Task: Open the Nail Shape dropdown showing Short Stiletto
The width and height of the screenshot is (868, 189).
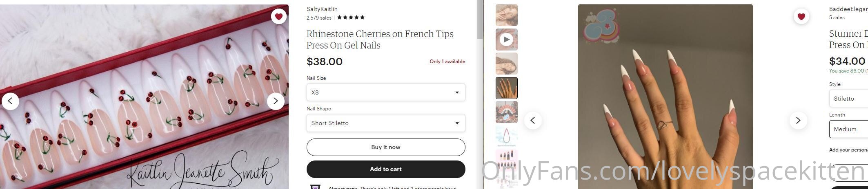Action: (386, 123)
